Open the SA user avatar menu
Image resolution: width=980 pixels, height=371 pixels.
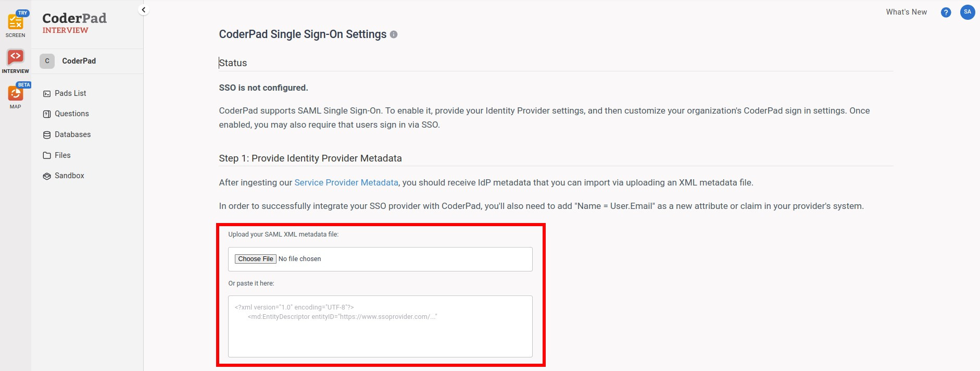point(968,12)
